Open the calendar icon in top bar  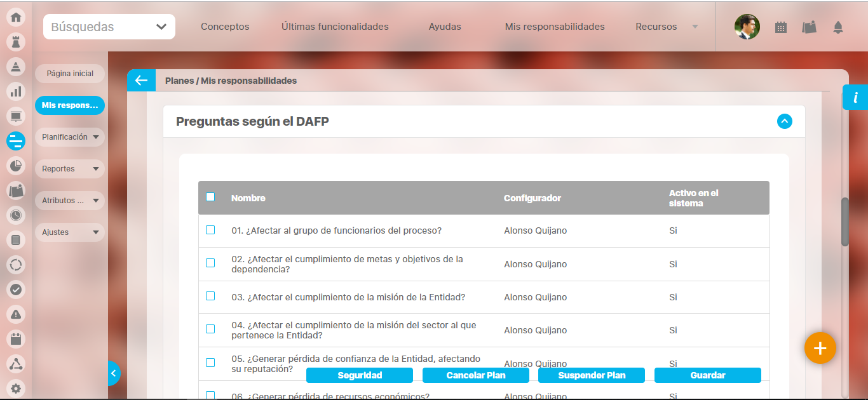click(x=781, y=27)
